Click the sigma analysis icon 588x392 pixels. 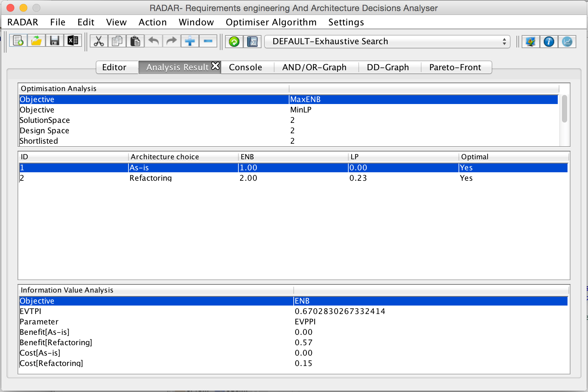click(252, 41)
